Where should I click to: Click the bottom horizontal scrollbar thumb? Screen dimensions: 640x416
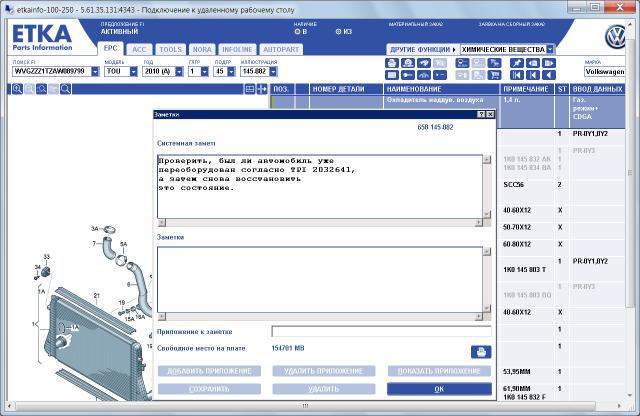coord(305,406)
